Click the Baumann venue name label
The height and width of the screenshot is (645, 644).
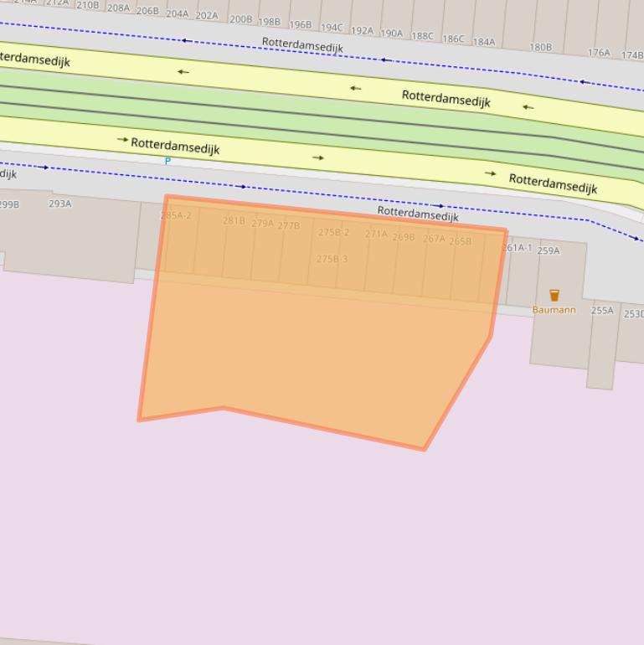click(554, 310)
